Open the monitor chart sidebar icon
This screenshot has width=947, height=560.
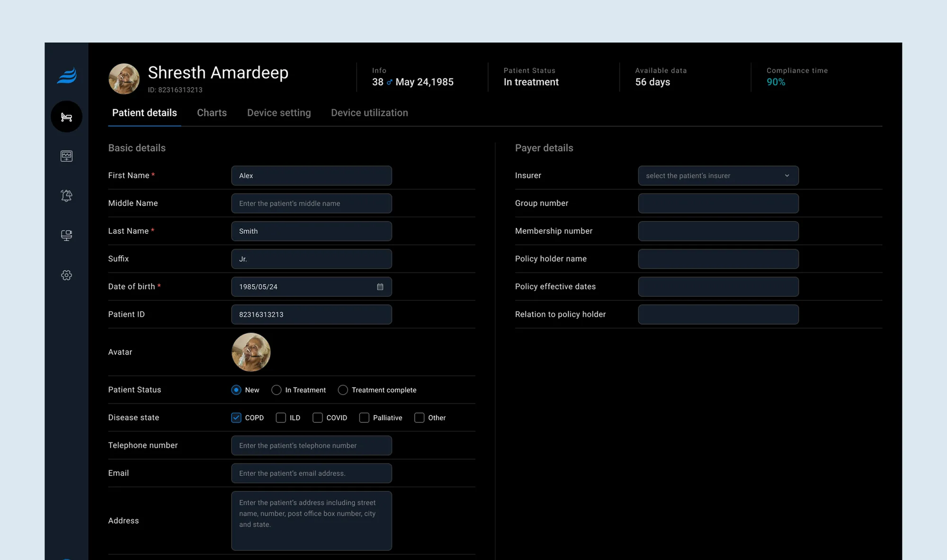[67, 156]
